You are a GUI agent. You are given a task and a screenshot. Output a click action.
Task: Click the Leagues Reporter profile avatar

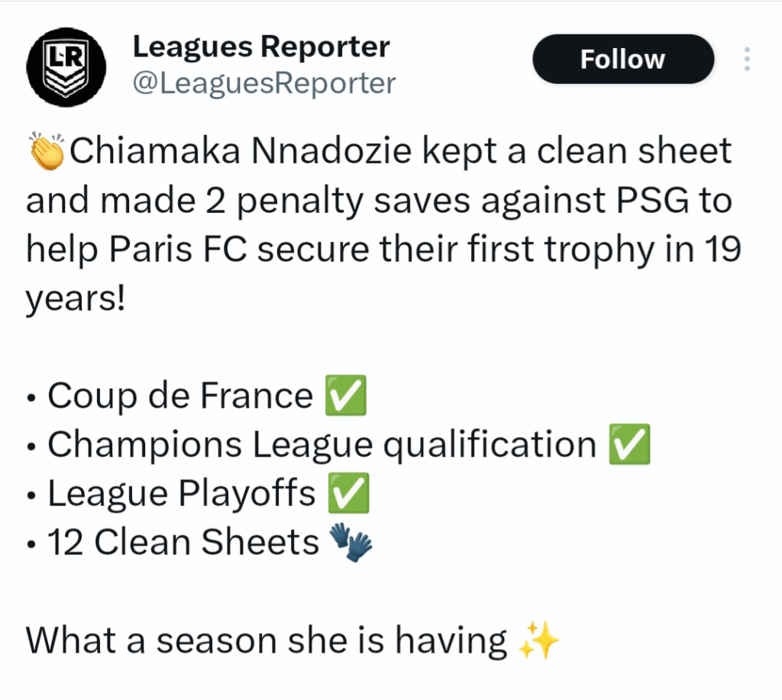tap(66, 67)
